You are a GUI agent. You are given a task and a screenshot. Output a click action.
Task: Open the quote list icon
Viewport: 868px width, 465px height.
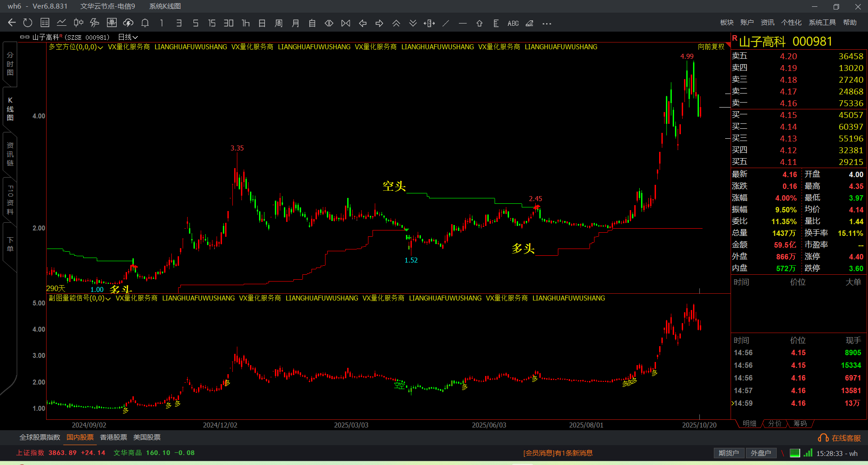tap(45, 23)
